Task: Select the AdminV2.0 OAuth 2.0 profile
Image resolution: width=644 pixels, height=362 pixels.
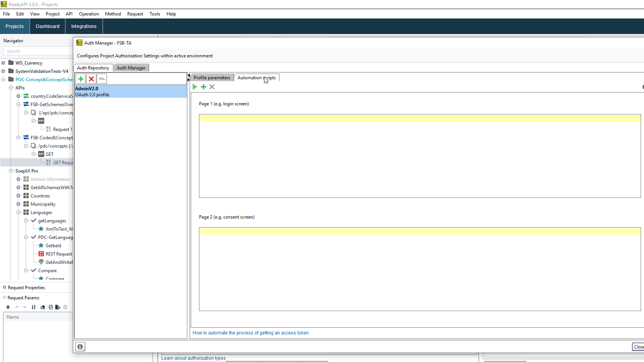Action: pos(131,91)
